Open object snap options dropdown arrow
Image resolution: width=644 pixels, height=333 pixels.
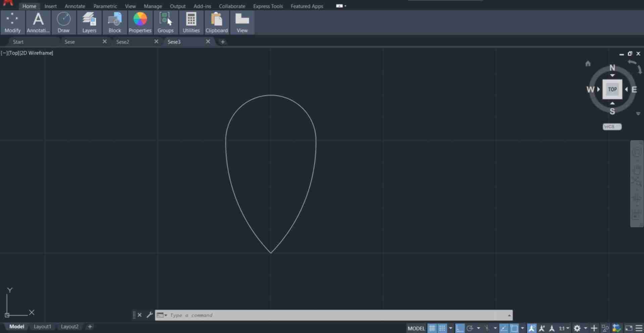pyautogui.click(x=523, y=328)
